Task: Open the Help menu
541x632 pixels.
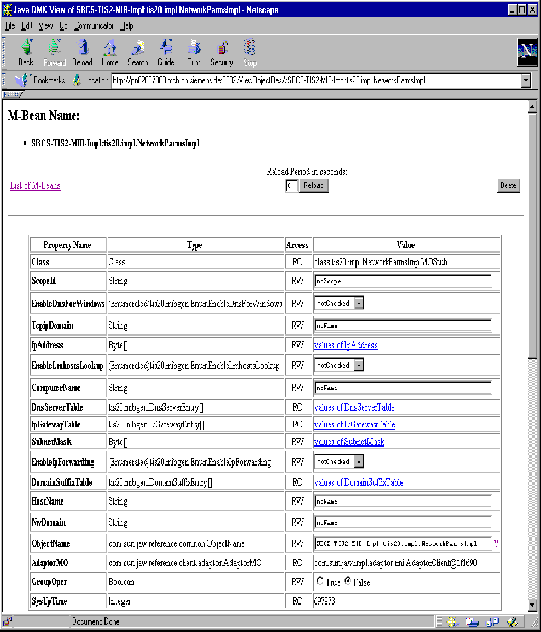Action: pyautogui.click(x=127, y=26)
